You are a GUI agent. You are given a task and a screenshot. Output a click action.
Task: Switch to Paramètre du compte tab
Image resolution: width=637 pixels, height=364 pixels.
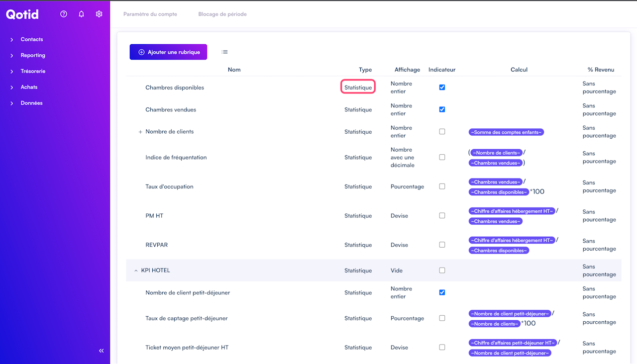click(150, 14)
